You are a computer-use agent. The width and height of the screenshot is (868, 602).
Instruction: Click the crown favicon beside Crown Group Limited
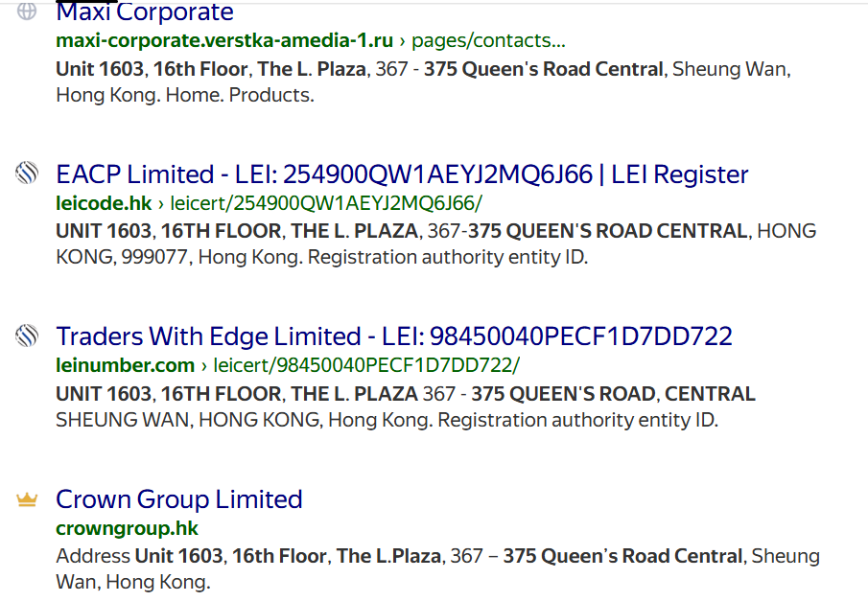(27, 499)
